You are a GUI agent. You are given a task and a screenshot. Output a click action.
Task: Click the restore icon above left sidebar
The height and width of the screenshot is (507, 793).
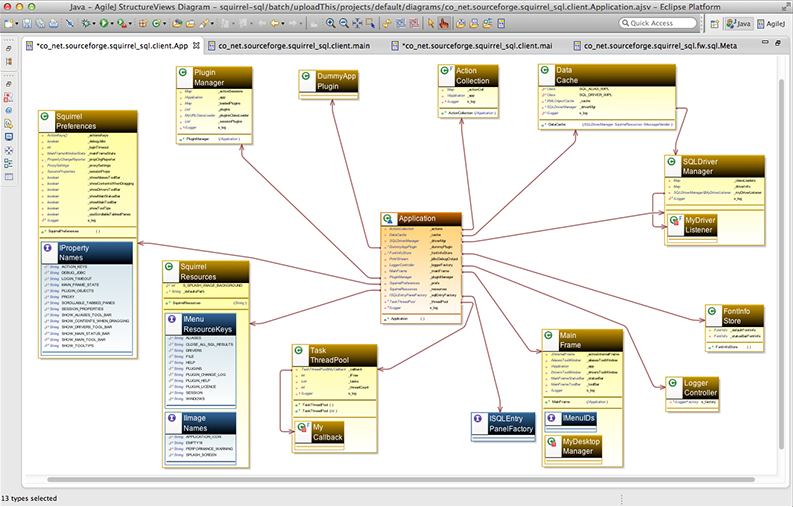[x=9, y=49]
